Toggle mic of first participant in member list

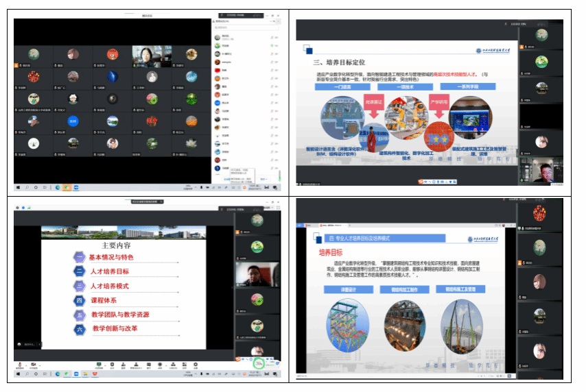[272, 37]
